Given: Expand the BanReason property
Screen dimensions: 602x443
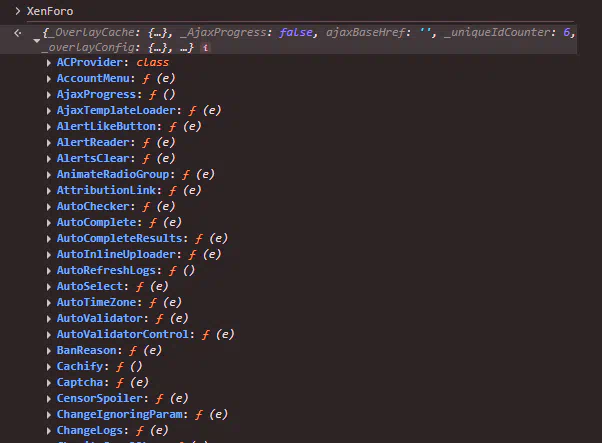Looking at the screenshot, I should tap(49, 351).
